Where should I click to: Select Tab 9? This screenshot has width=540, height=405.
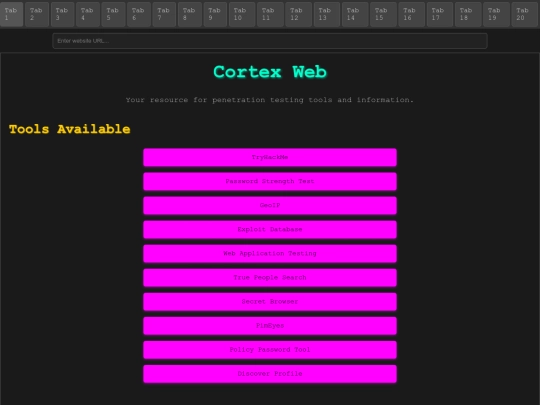[215, 14]
